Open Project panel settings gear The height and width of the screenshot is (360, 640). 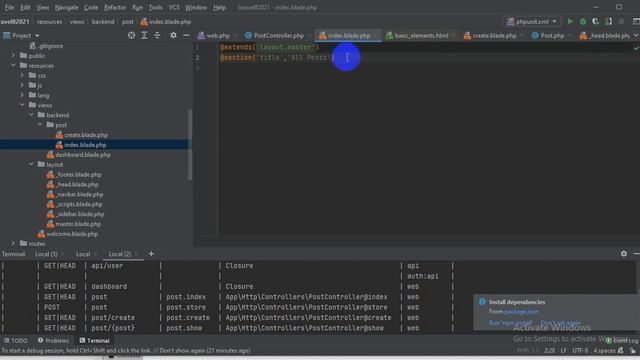[173, 36]
